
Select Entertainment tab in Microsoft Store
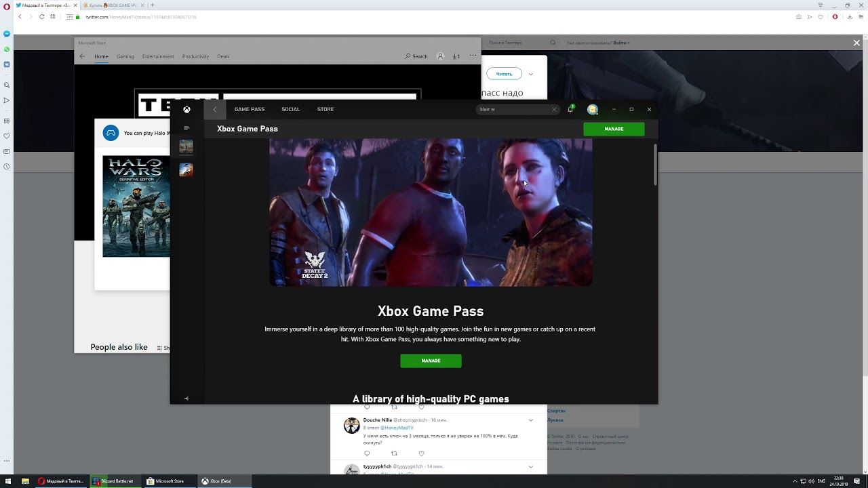point(158,56)
